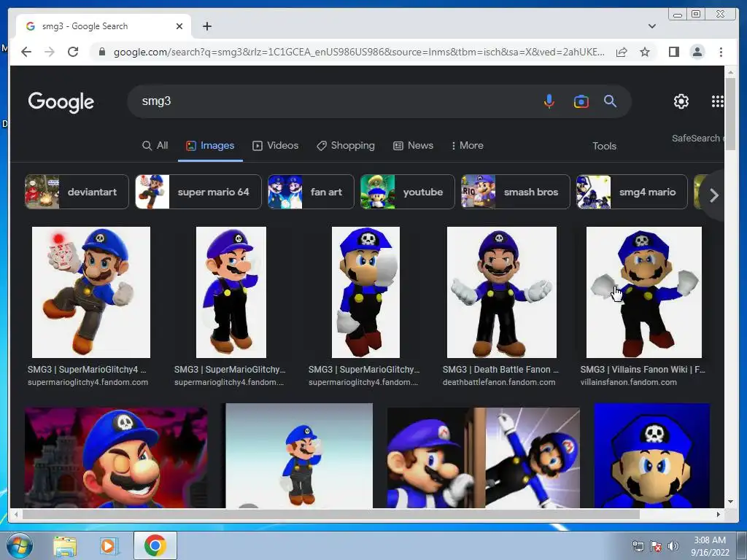Open the SafeSearch setting
747x560 pixels.
tap(697, 138)
